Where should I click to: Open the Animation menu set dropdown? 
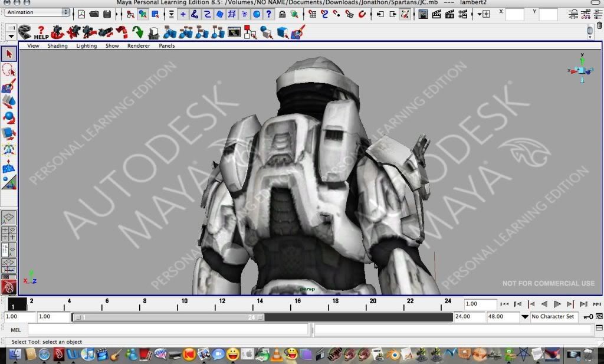pyautogui.click(x=37, y=12)
